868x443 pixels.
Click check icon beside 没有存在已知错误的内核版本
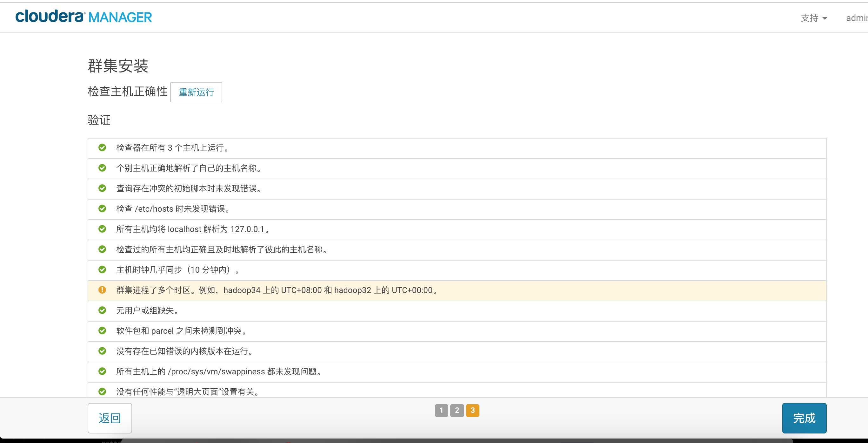pos(102,351)
